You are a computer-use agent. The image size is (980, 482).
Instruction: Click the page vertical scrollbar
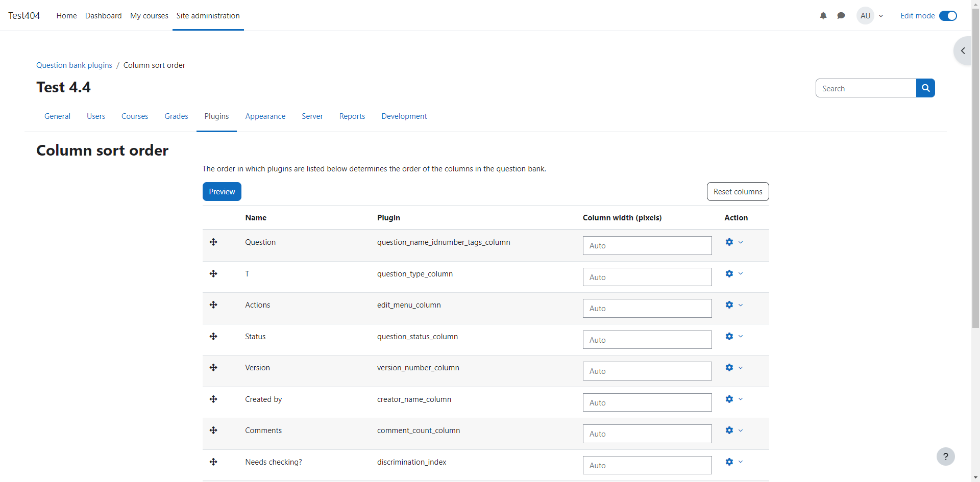pyautogui.click(x=975, y=168)
